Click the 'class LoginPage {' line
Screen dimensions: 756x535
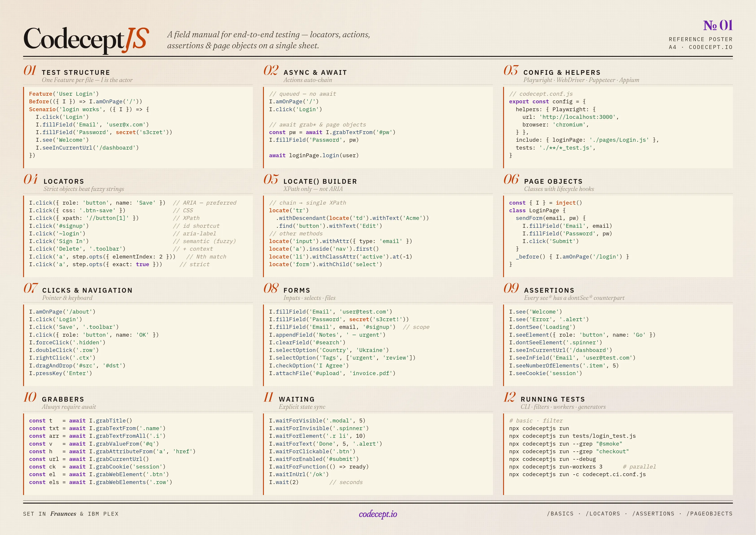[537, 210]
